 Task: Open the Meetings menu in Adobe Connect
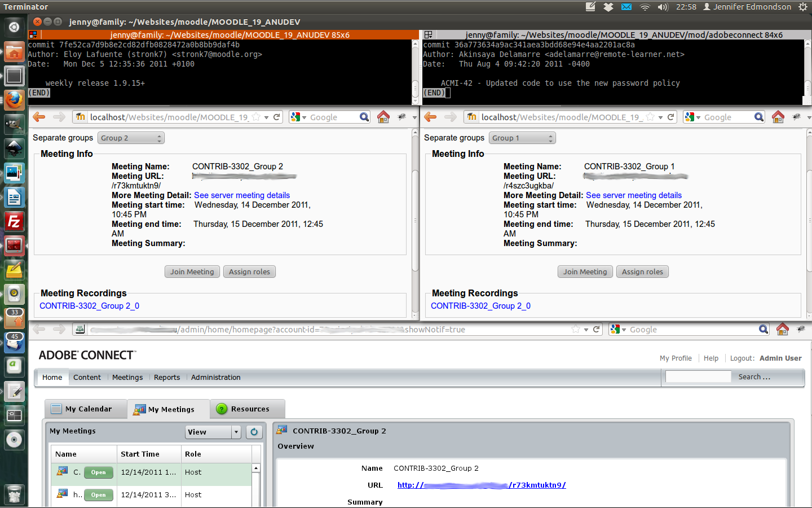point(127,377)
